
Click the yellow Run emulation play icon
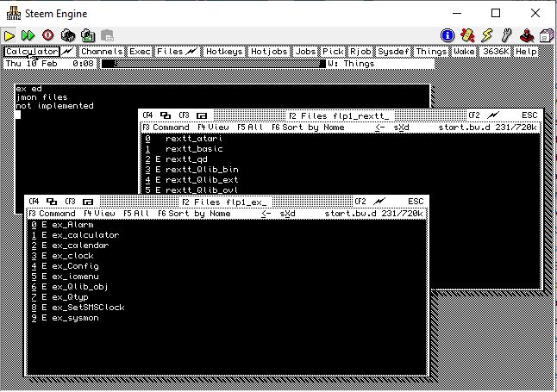(x=9, y=36)
